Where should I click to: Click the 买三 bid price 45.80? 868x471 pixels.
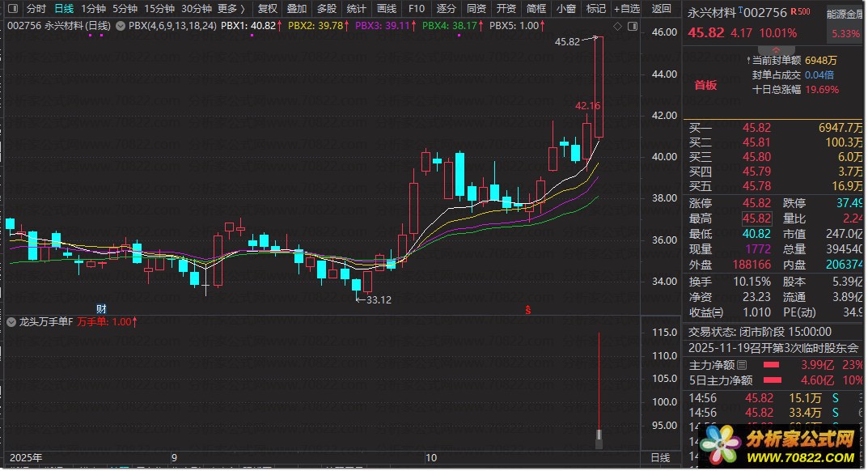756,157
